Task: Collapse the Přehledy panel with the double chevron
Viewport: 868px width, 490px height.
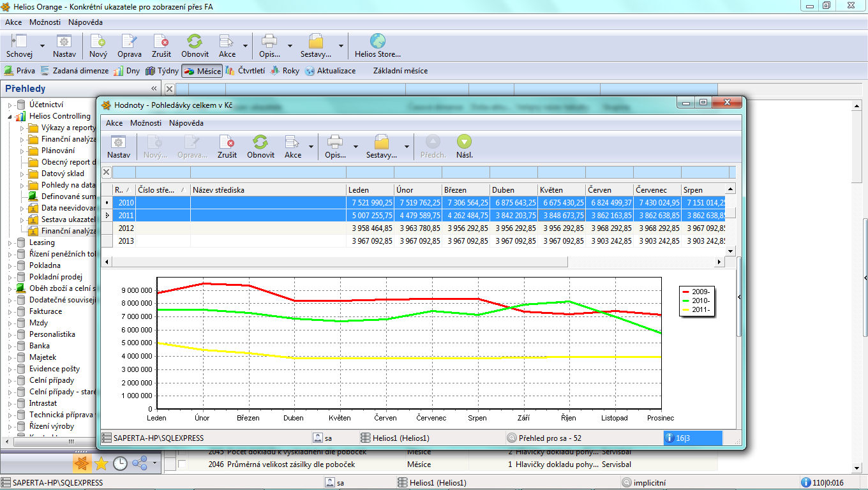Action: pos(154,89)
